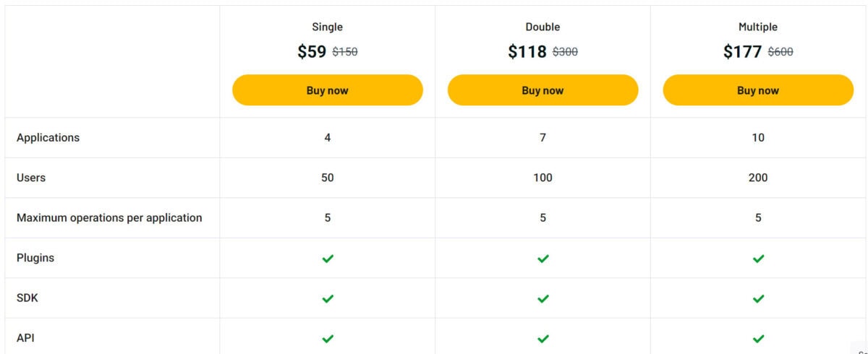Click the SDK checkmark in Double column
Screen dimensions: 868x354
543,298
